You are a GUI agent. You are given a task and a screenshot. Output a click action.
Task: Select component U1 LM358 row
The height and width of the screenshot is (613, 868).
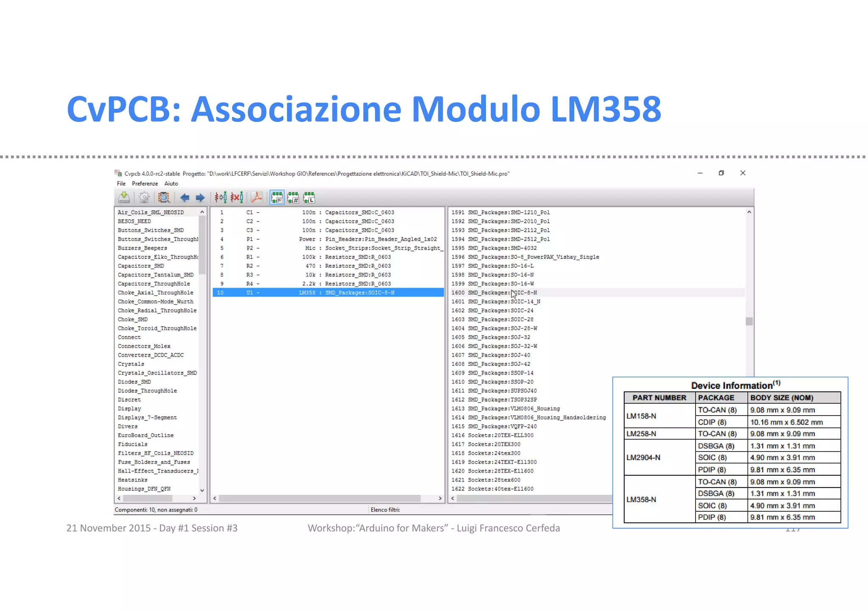(x=328, y=292)
